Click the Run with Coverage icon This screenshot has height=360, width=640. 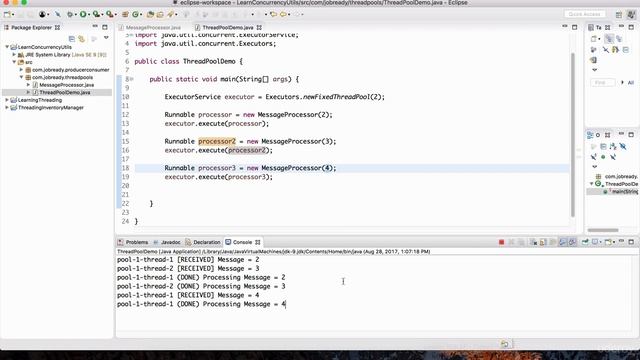tap(96, 14)
